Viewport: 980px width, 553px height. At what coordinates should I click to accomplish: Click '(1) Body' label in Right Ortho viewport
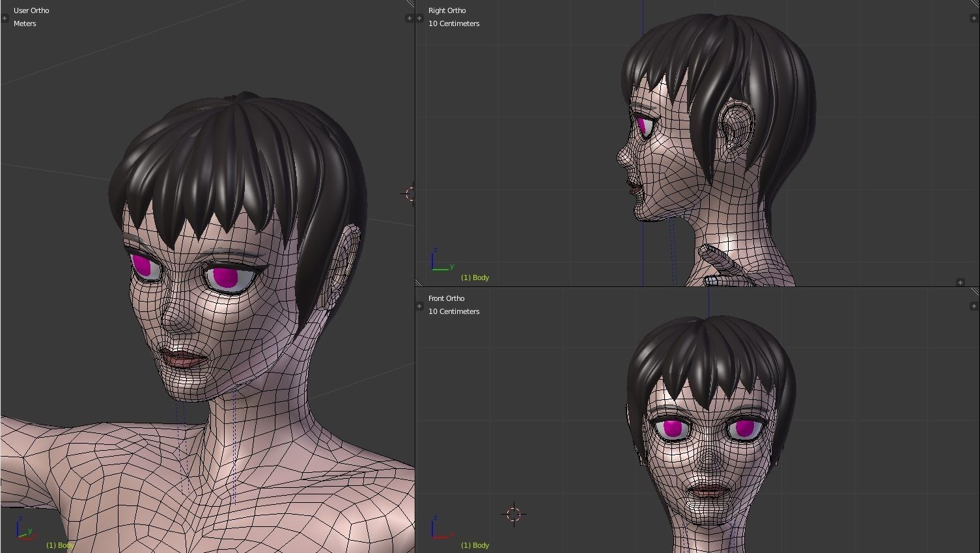(x=475, y=277)
